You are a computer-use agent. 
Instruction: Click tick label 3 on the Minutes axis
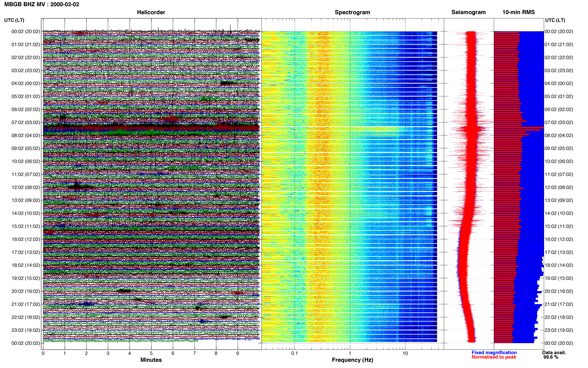(x=108, y=353)
